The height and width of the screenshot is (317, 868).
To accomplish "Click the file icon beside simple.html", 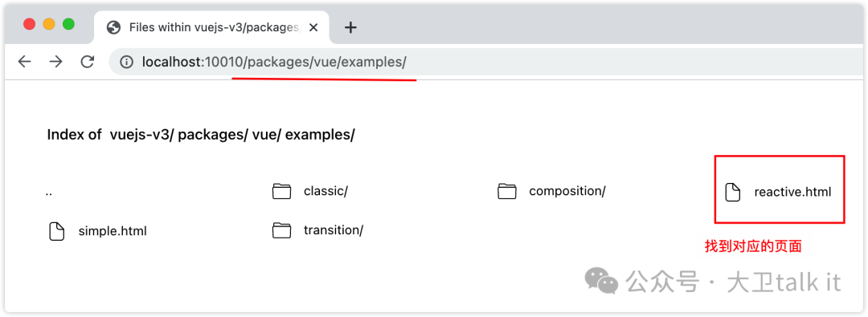I will point(56,230).
